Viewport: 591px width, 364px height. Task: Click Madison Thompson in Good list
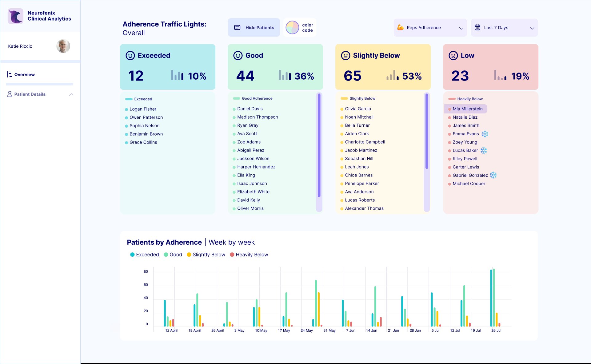coord(258,117)
